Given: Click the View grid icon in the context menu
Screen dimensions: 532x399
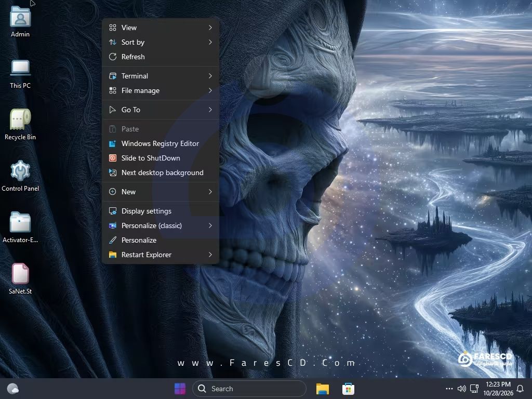Looking at the screenshot, I should coord(113,28).
